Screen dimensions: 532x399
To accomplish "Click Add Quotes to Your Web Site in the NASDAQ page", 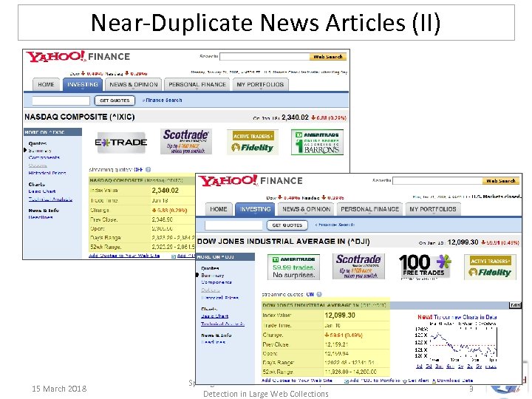I will tap(124, 256).
